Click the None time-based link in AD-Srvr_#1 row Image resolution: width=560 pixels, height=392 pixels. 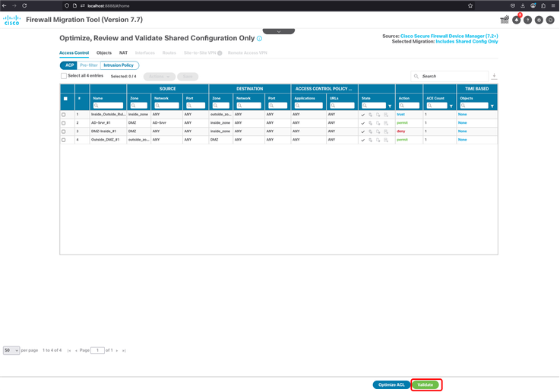click(462, 123)
